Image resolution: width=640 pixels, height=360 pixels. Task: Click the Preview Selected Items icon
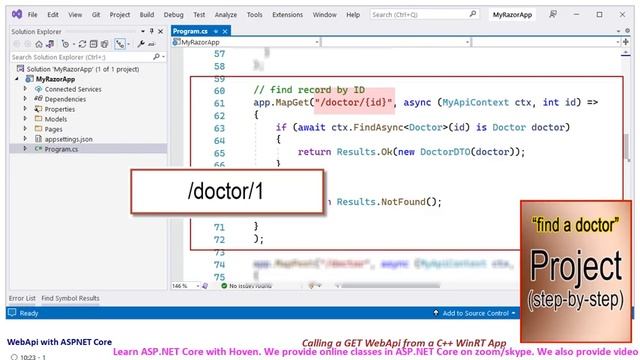151,44
